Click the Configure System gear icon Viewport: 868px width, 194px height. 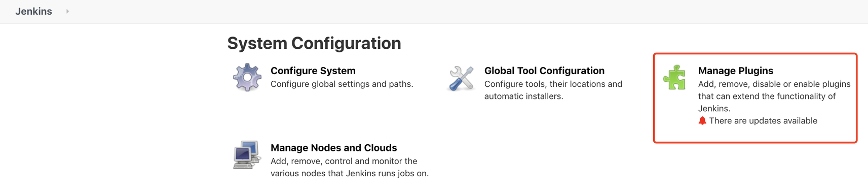(x=247, y=77)
